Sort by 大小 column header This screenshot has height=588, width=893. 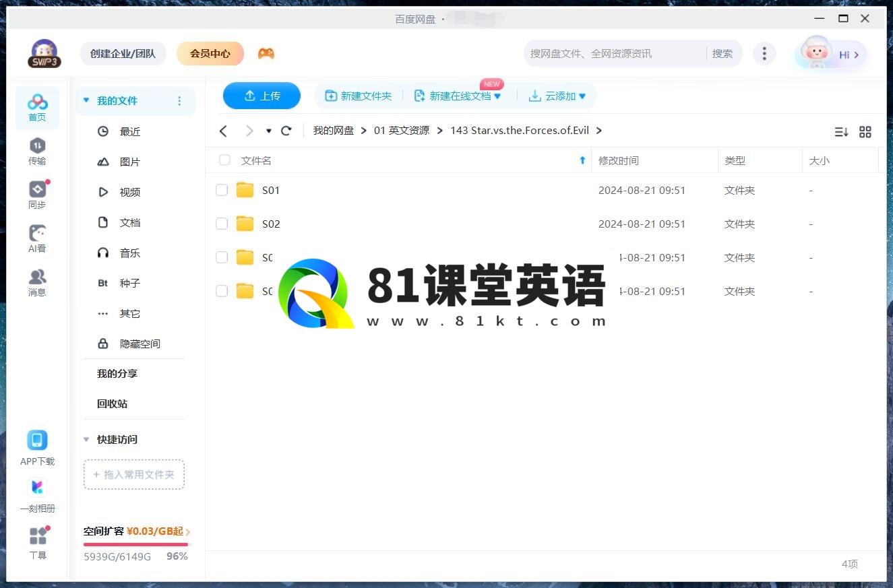820,161
